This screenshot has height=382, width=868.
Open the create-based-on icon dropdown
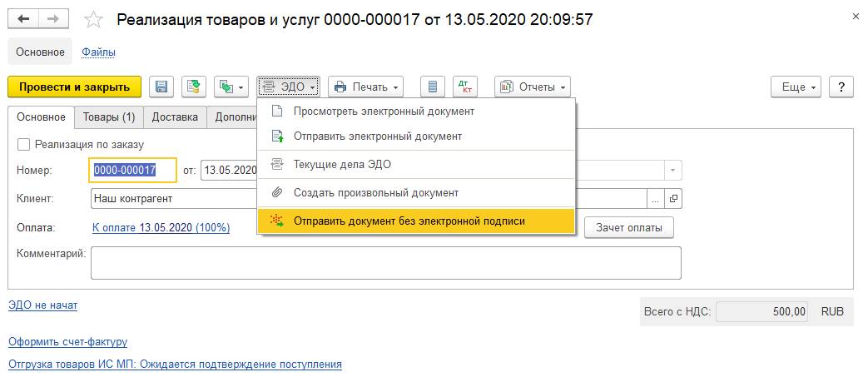(231, 87)
